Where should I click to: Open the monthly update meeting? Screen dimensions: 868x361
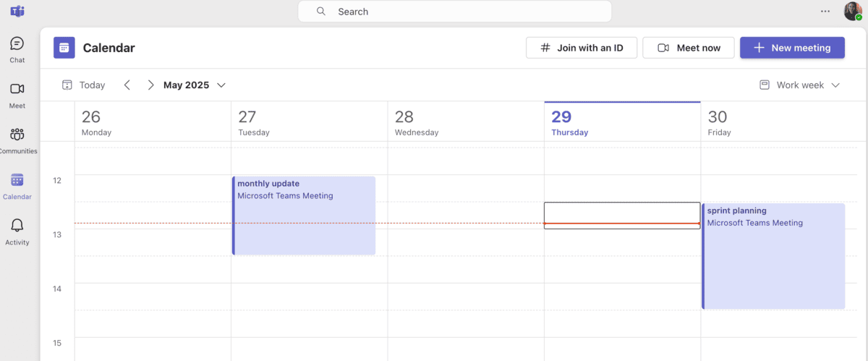click(304, 216)
